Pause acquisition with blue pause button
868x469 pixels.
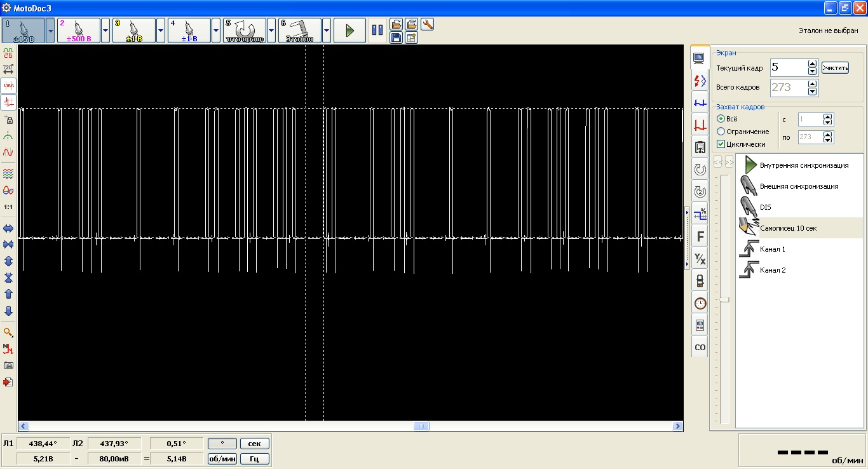[377, 31]
